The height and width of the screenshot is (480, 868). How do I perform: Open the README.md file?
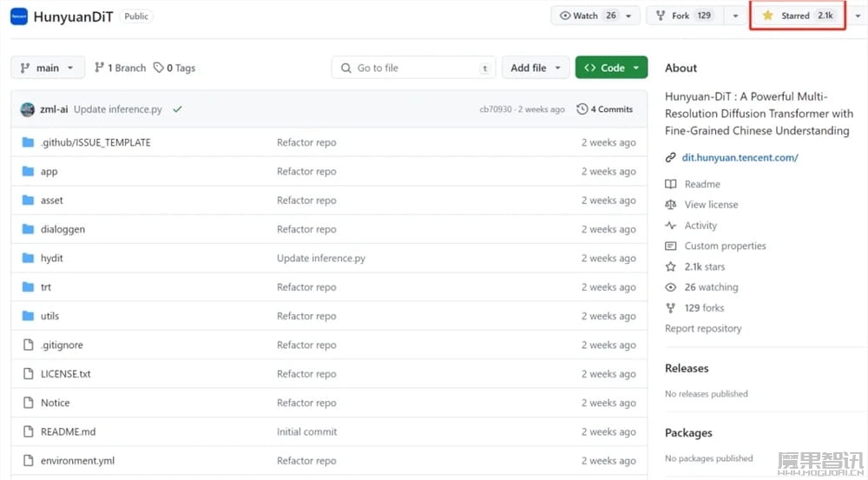pyautogui.click(x=68, y=431)
